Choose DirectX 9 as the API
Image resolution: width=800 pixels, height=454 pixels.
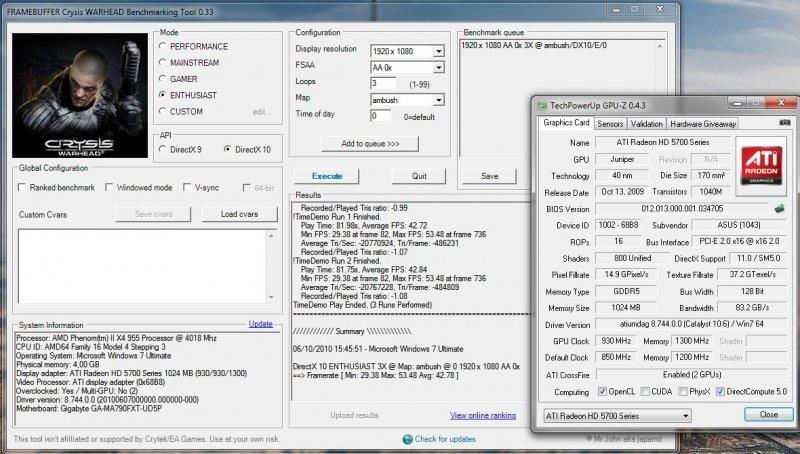[162, 149]
